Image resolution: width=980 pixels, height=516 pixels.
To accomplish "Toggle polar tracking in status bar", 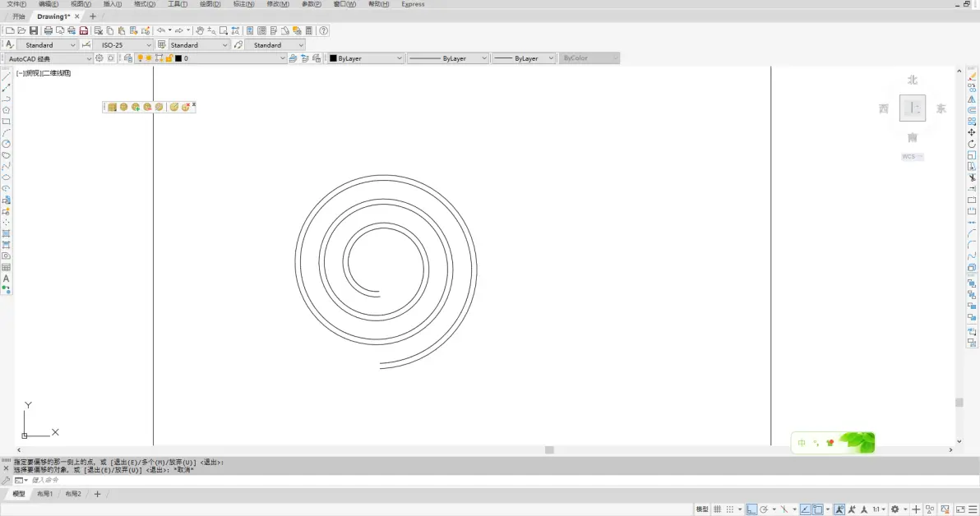I will 764,509.
